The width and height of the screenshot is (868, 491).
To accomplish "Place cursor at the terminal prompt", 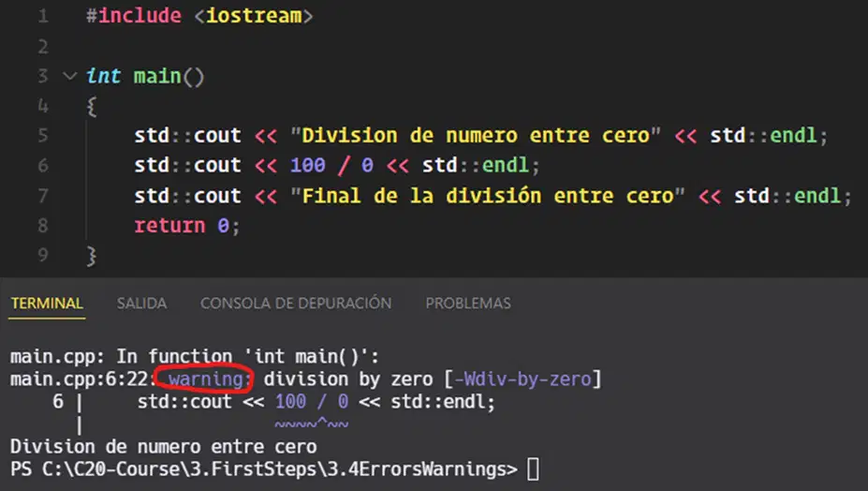I will click(533, 469).
